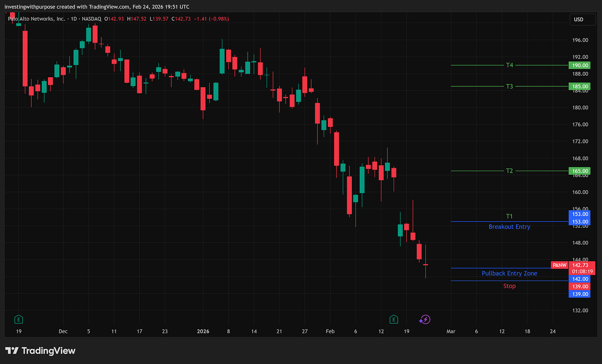Screen dimensions: 602x364
Task: Select the green 185.00 price label
Action: click(x=580, y=86)
